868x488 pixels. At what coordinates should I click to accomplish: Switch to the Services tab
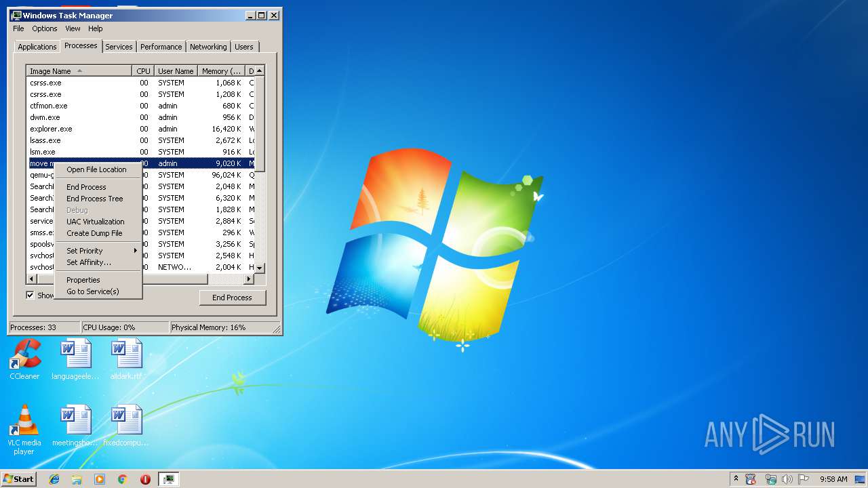pos(119,47)
